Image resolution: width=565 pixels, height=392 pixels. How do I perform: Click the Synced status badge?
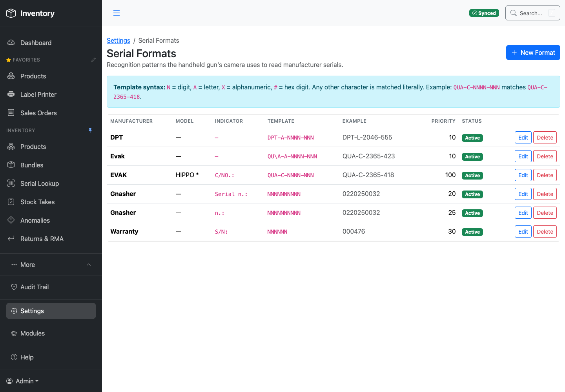pos(484,13)
